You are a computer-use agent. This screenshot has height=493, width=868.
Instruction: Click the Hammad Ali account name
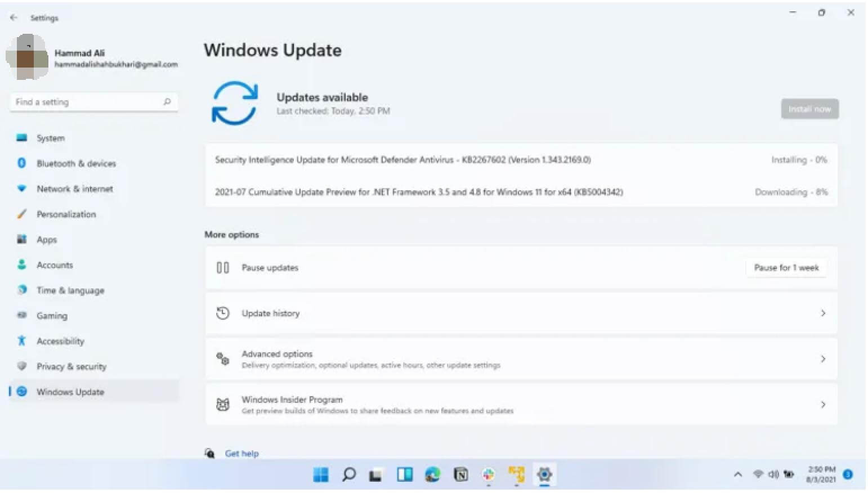point(79,53)
